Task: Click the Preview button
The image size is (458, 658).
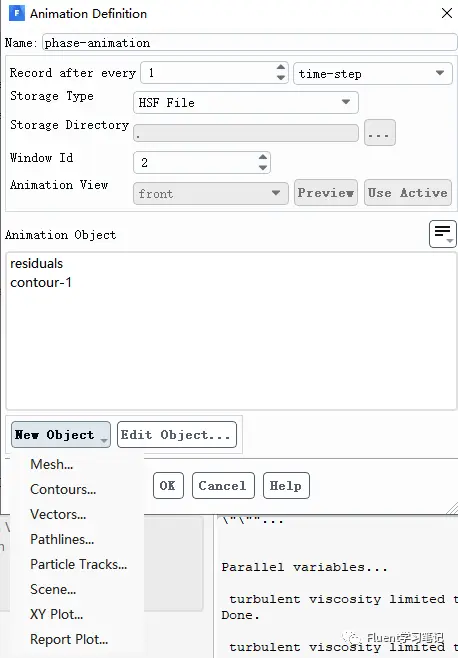Action: pos(326,193)
